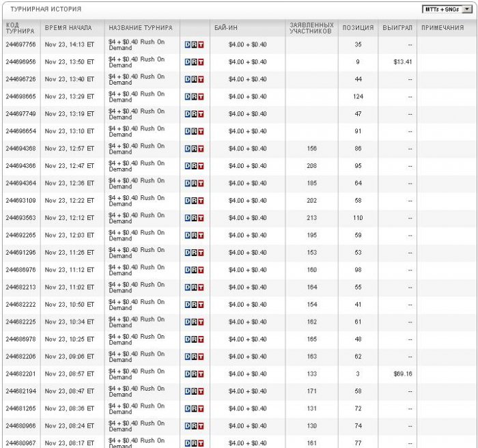
Task: Click the $69.16 winnings cell
Action: [x=403, y=374]
